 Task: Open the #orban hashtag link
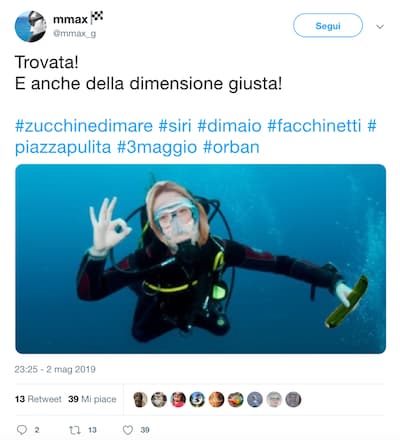coord(231,147)
